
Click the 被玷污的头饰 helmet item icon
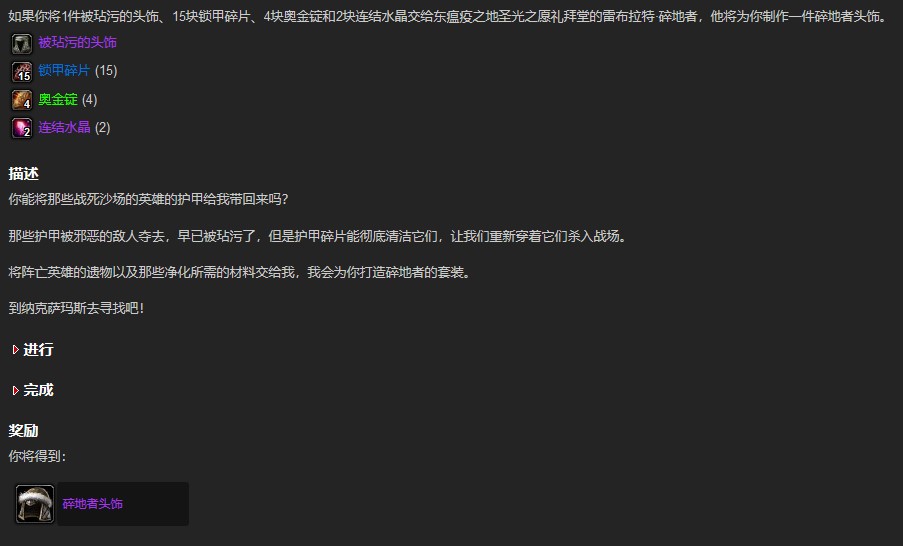click(22, 44)
